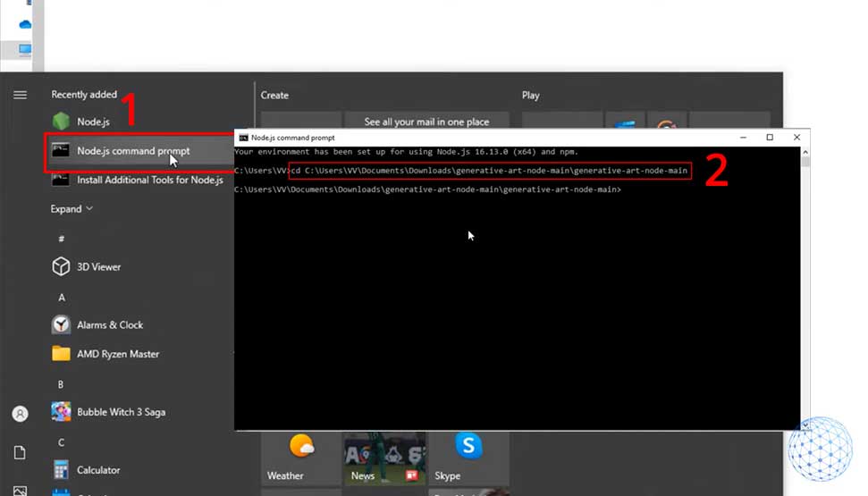
Task: Click the 'Your environment has been set up' line
Action: tap(407, 152)
